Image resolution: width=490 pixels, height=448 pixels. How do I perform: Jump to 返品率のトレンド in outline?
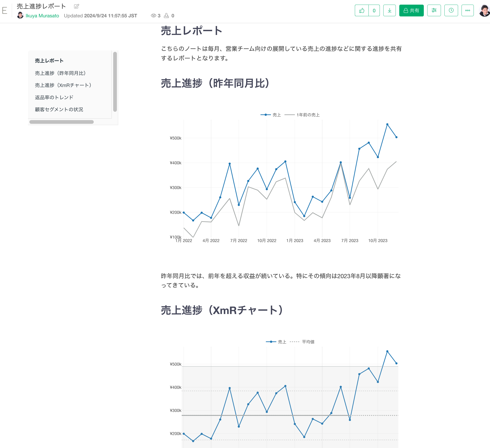click(x=54, y=97)
